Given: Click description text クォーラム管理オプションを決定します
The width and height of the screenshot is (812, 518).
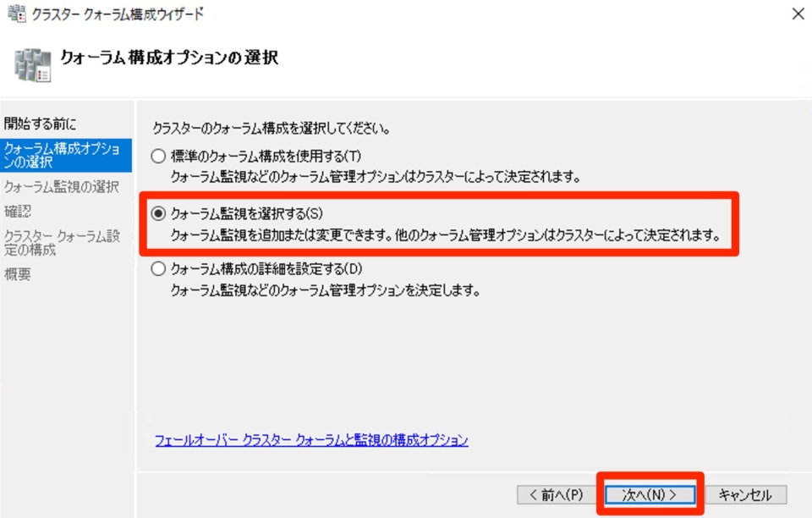Looking at the screenshot, I should click(325, 290).
